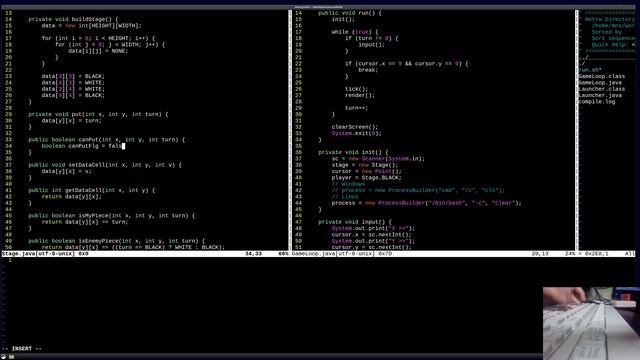640x360 pixels.
Task: Click the 'data[3][3] = BLACK;' line
Action: tap(73, 76)
